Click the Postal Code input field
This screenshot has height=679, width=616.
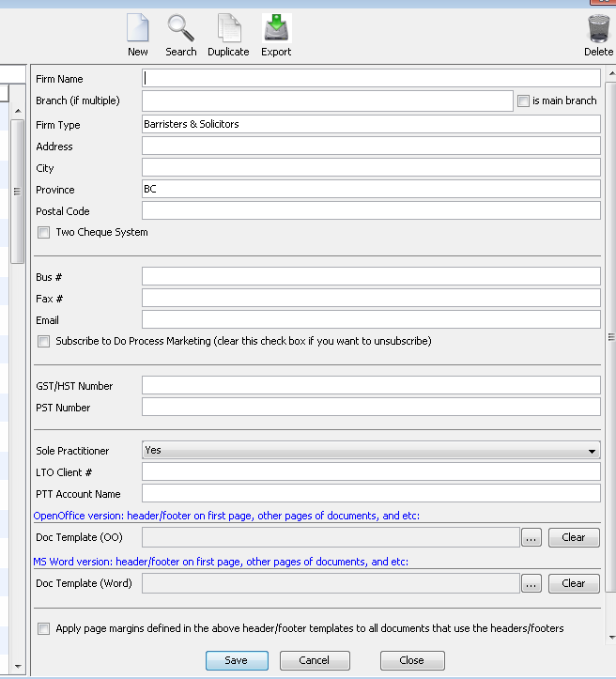tap(371, 210)
